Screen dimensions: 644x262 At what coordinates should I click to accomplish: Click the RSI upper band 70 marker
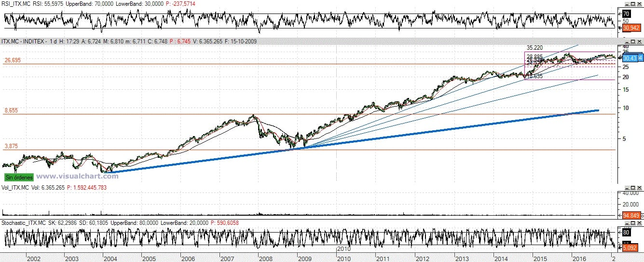tap(626, 14)
